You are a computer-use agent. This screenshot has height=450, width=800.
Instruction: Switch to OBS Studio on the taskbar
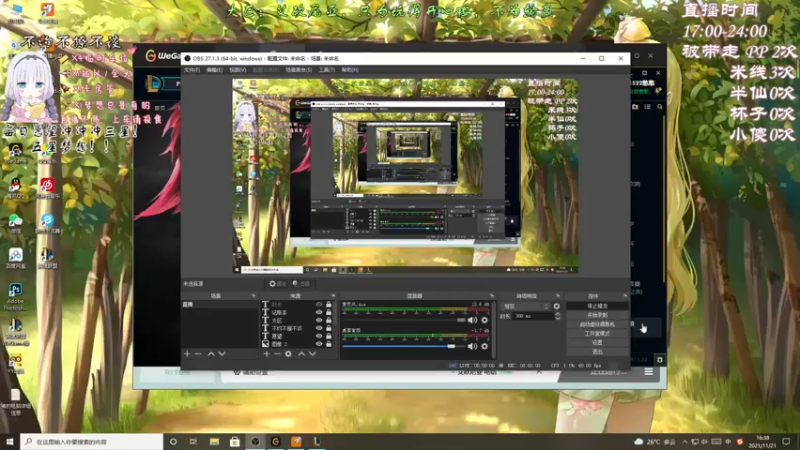click(255, 441)
